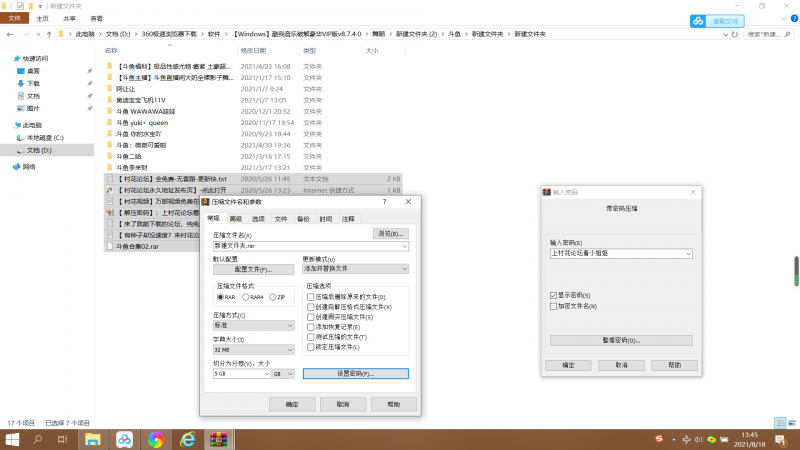Open WinRAR from the taskbar
The height and width of the screenshot is (450, 800).
(x=217, y=439)
